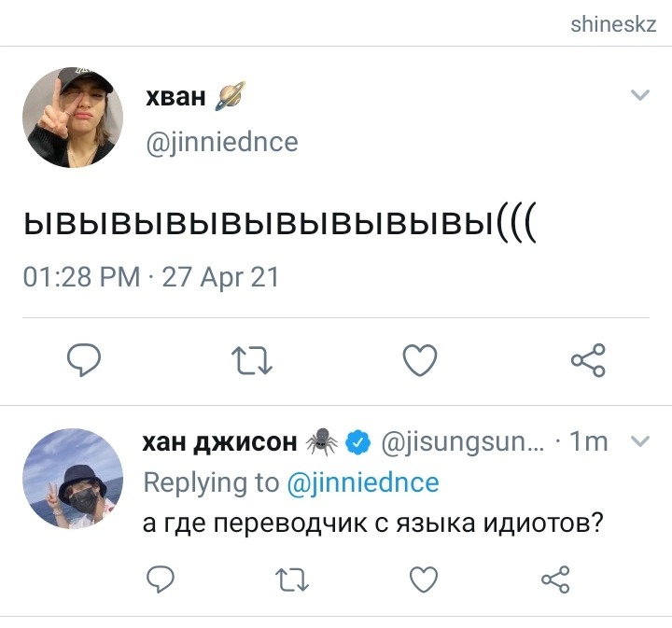Share хан джисон's reply tweet
Screen dimensions: 672x628
pos(555,579)
